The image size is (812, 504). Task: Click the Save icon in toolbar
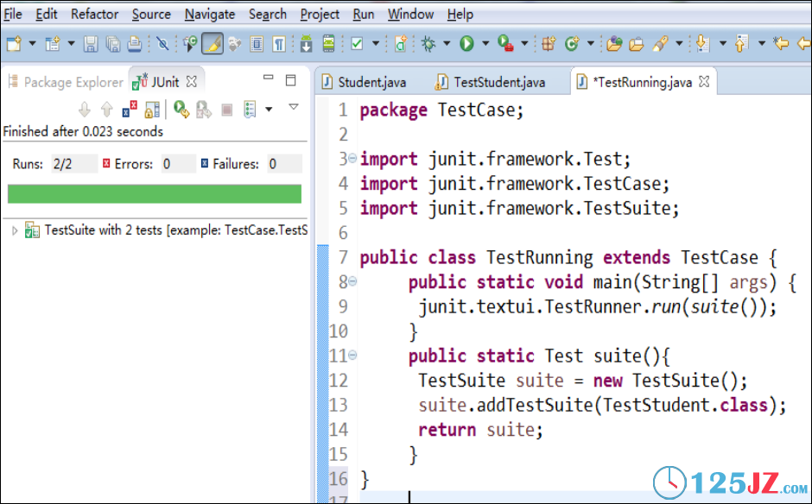click(91, 43)
